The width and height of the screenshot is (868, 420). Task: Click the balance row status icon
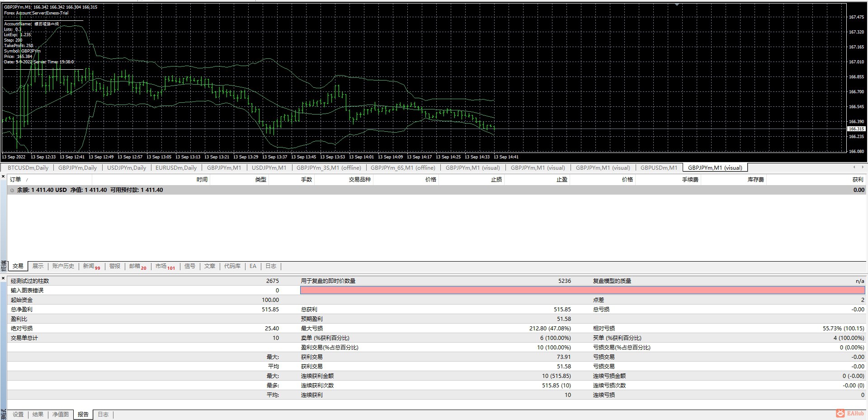click(12, 190)
